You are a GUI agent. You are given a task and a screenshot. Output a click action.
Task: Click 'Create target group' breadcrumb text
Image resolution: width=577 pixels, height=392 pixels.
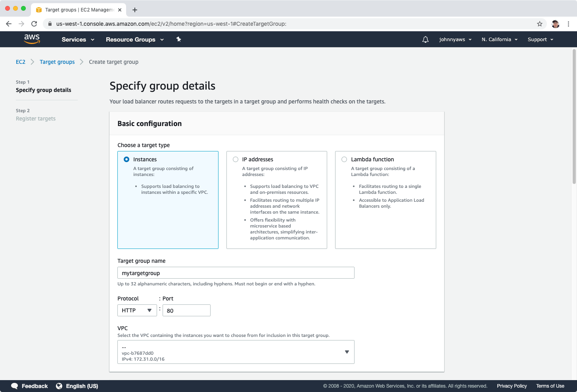pos(114,62)
